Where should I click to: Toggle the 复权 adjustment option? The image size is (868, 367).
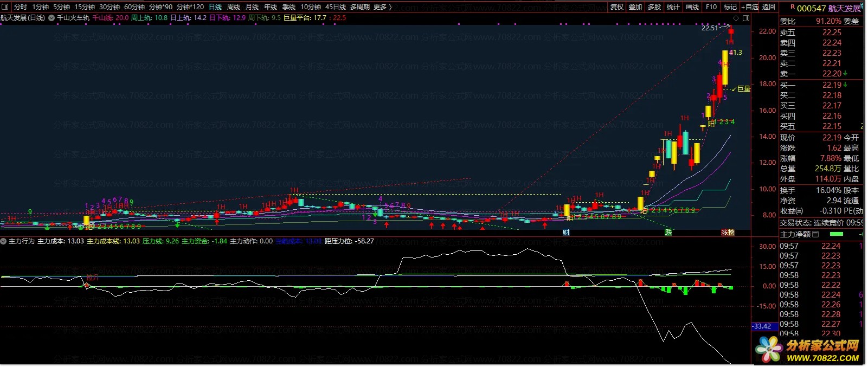(617, 7)
